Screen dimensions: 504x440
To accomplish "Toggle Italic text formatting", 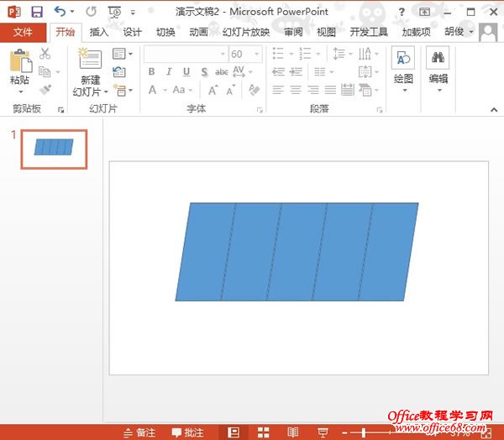I will [x=169, y=72].
